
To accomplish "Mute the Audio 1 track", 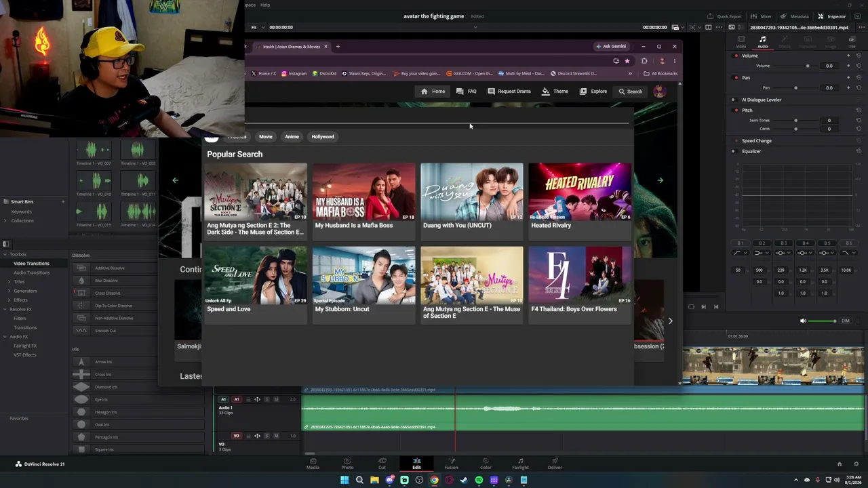I will 276,399.
